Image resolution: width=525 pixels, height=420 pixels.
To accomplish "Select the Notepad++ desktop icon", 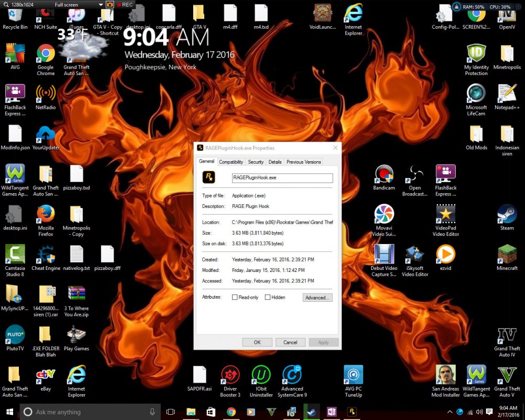I will 507,97.
